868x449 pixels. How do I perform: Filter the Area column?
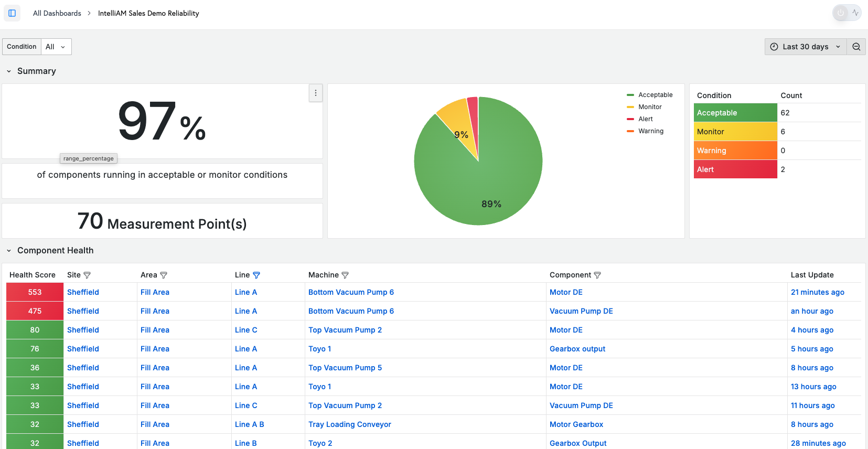[164, 275]
